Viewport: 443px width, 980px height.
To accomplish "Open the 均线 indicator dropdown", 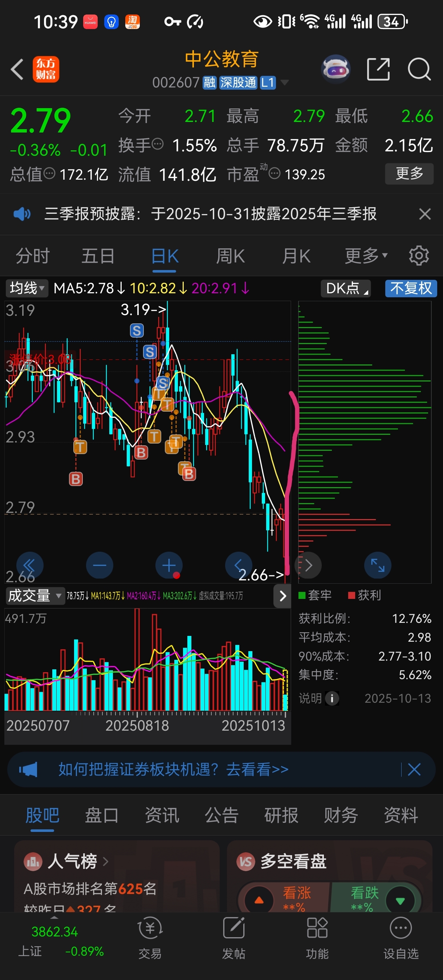I will click(26, 288).
